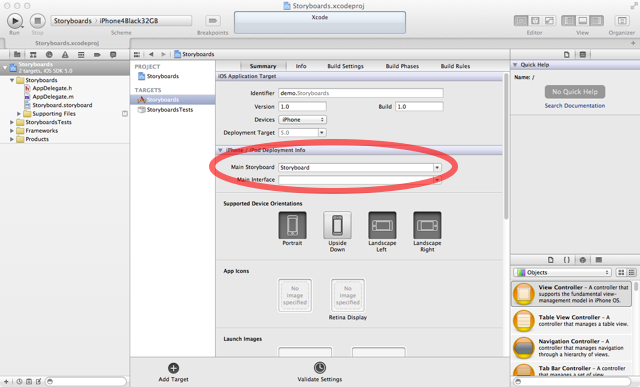This screenshot has width=640, height=387.
Task: Switch to the Build Phases tab
Action: [x=402, y=66]
